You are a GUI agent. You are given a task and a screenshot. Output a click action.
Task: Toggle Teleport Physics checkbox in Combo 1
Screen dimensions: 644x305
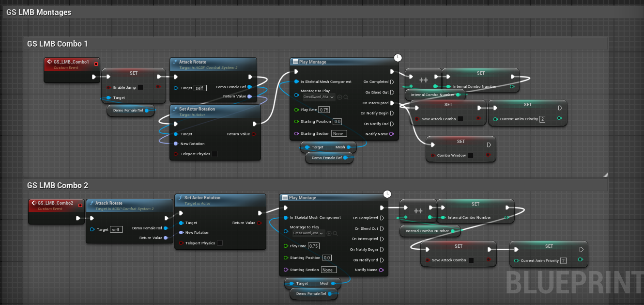coord(215,154)
